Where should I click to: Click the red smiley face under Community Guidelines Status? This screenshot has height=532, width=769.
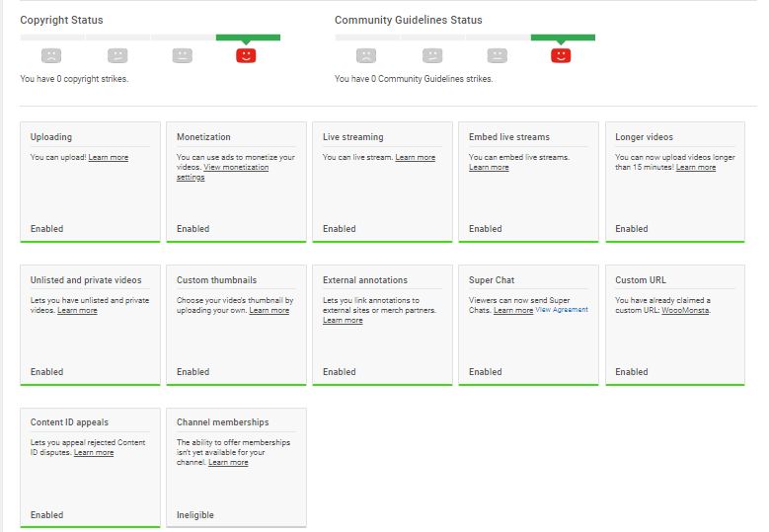tap(561, 55)
